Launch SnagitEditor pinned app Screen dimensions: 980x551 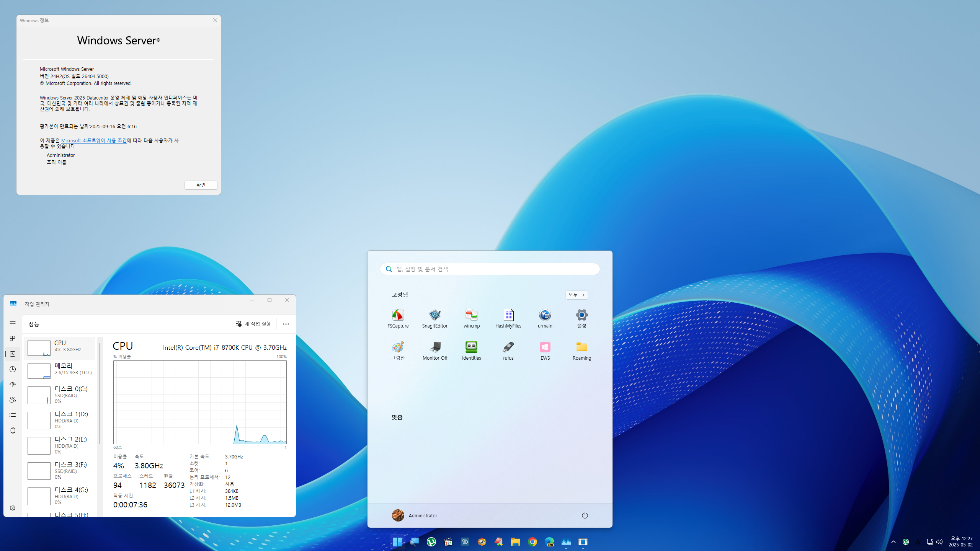tap(434, 318)
